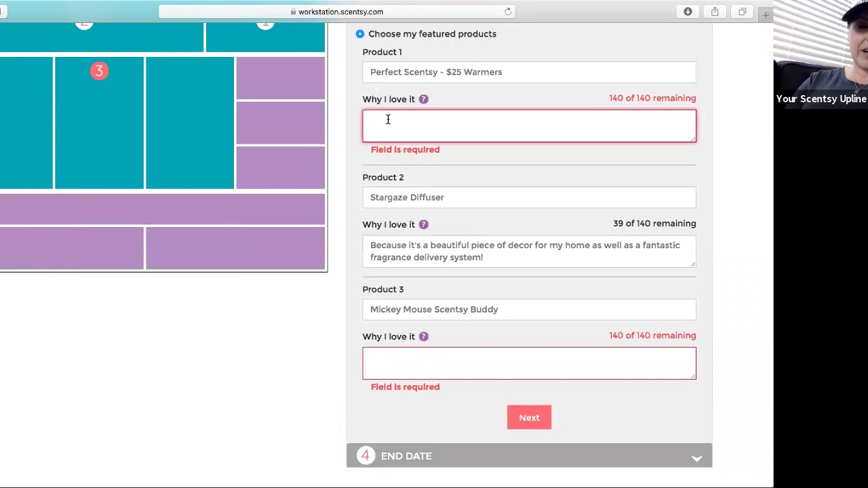Click the step 4 number badge
Screen dimensions: 868x488
pos(365,455)
